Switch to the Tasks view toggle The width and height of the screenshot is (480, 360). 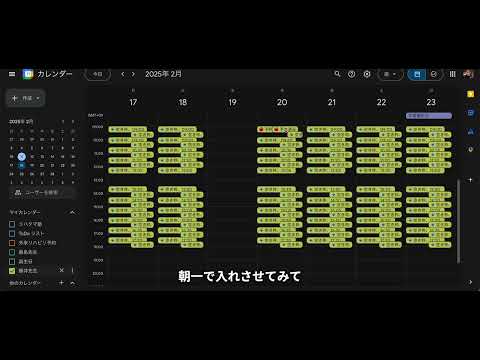434,74
